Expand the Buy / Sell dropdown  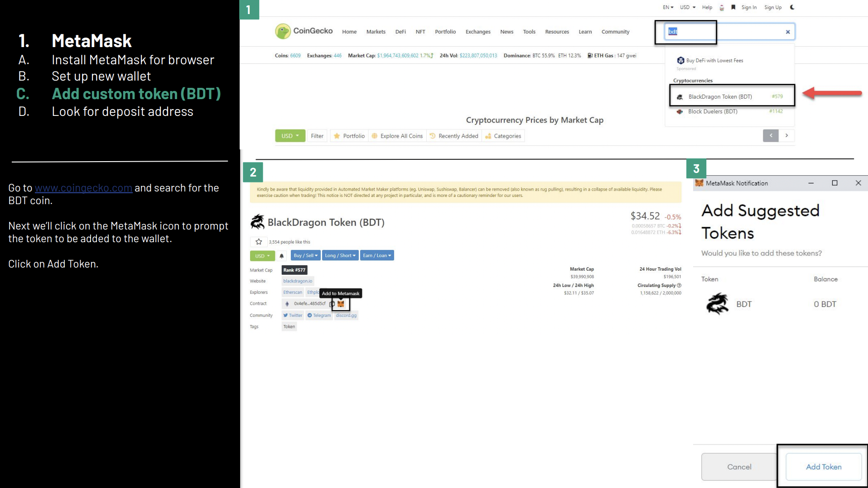point(306,255)
